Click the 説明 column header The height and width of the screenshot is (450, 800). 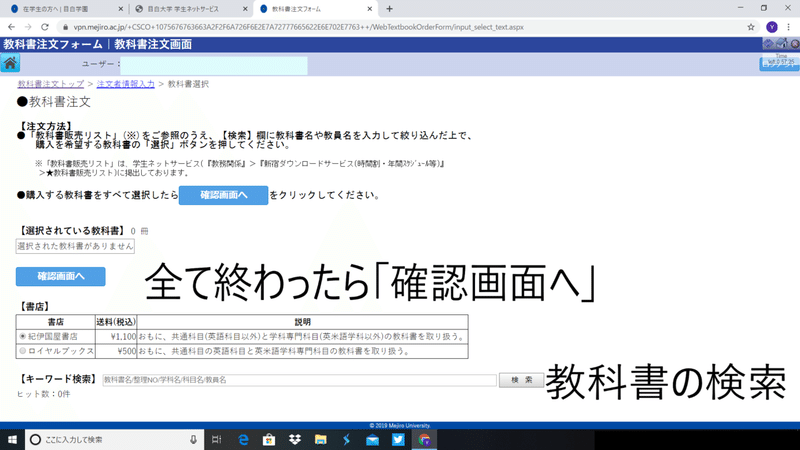303,322
